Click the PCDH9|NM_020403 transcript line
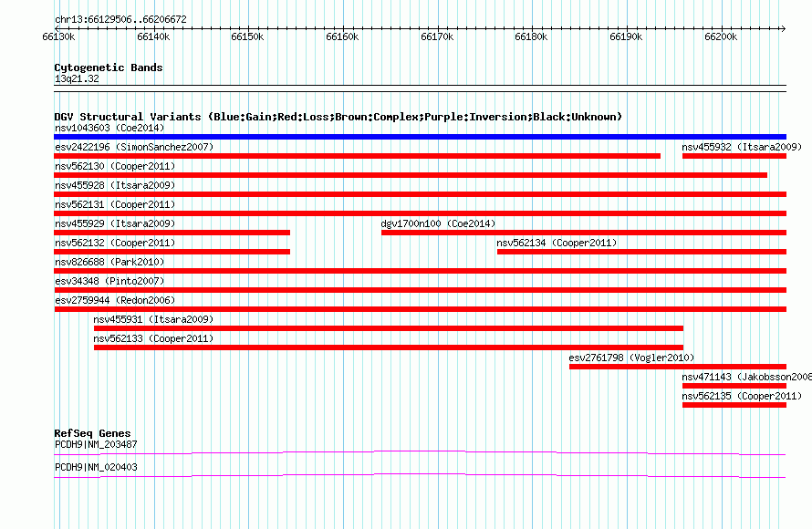812x529 pixels. click(x=420, y=475)
